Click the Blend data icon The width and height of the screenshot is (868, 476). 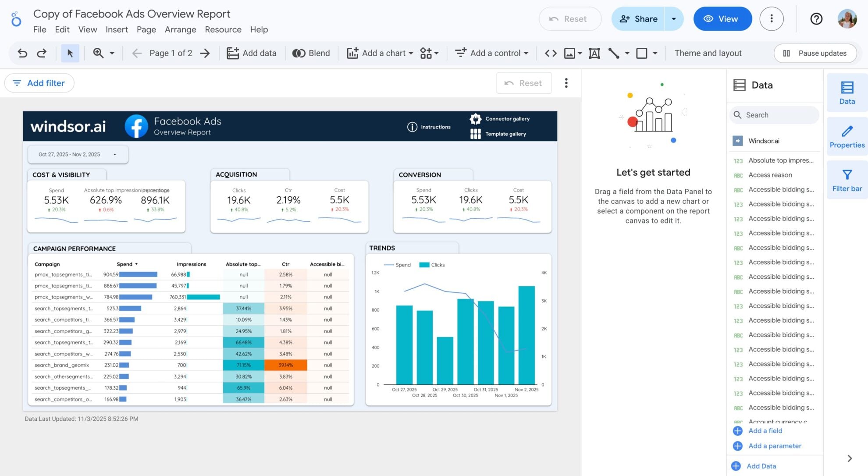pos(311,53)
